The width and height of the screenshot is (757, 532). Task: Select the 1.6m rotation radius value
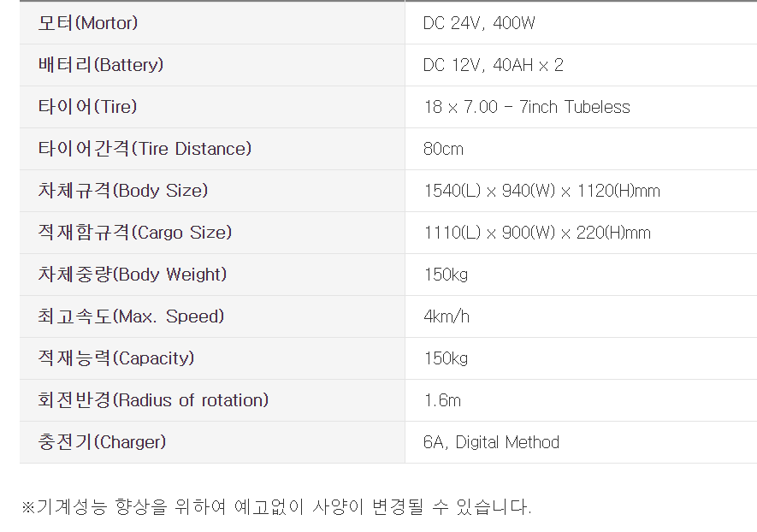(442, 400)
